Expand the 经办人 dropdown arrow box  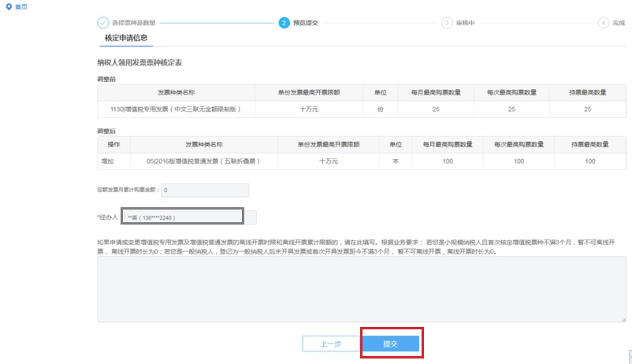251,217
